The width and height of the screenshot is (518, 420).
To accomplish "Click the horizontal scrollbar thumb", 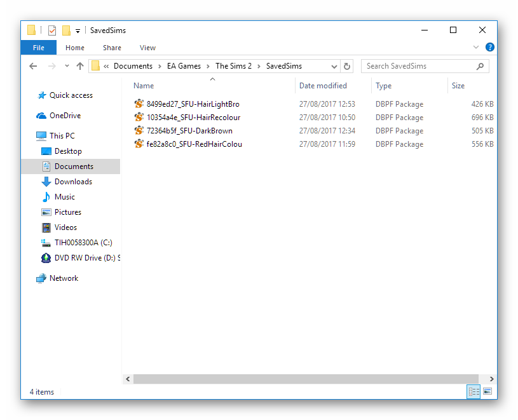I will click(306, 379).
